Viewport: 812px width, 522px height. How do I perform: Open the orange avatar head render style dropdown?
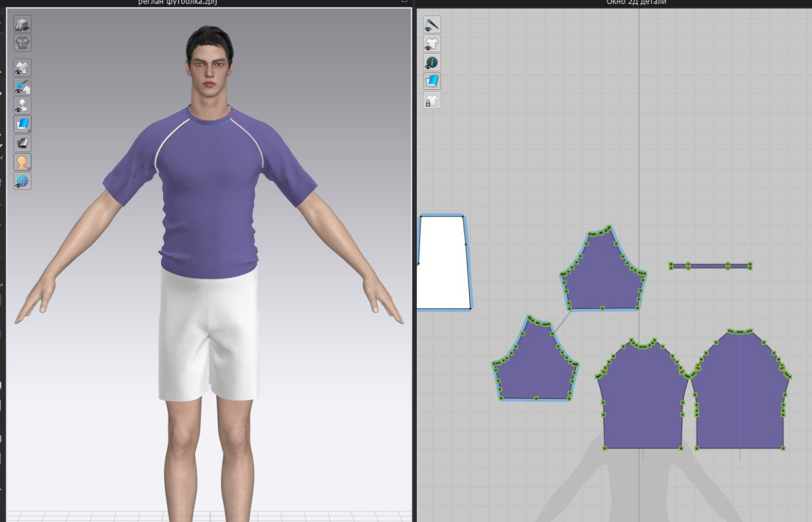click(x=22, y=162)
